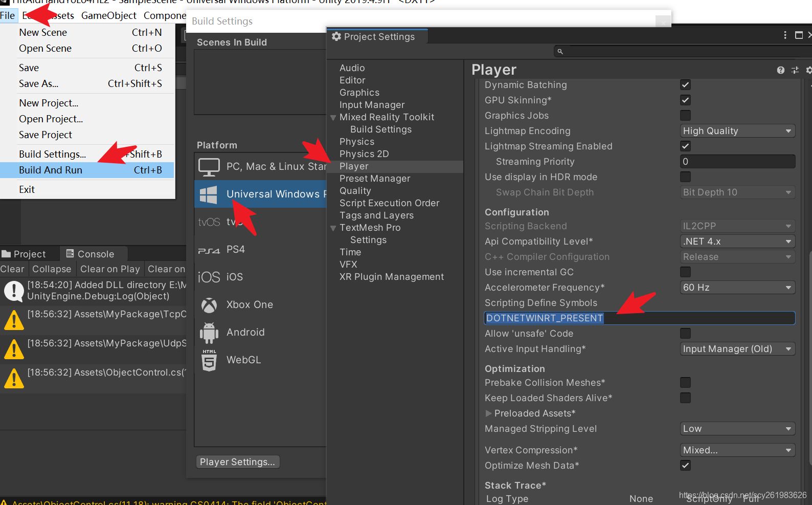Screen dimensions: 812x505
Task: Click the Console Clear button
Action: click(12, 269)
